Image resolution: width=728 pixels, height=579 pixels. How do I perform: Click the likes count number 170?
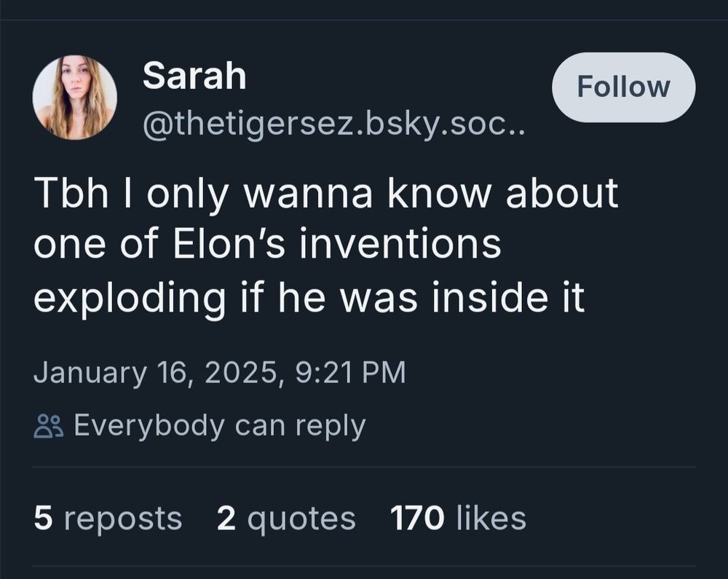coord(417,518)
